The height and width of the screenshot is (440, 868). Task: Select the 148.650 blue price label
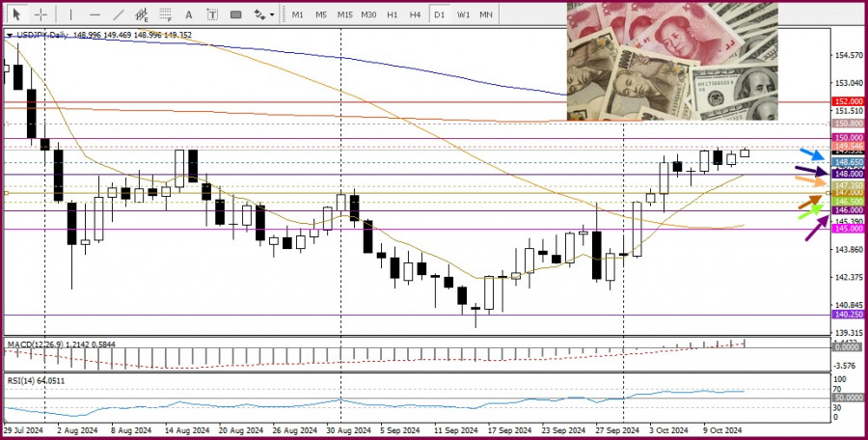click(848, 162)
